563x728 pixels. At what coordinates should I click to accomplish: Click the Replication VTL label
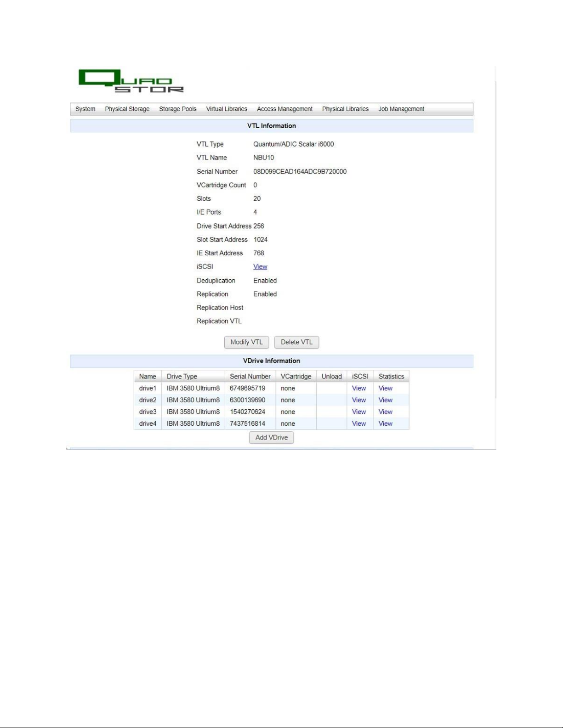click(219, 321)
